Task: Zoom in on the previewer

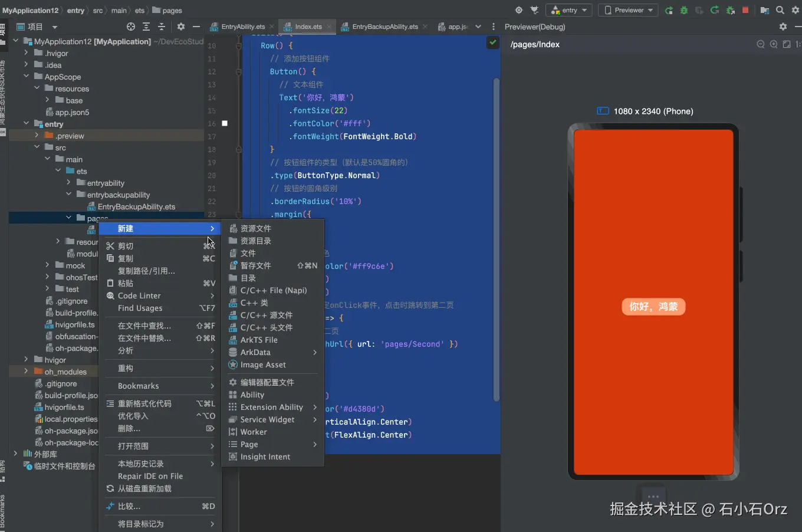Action: (x=774, y=44)
